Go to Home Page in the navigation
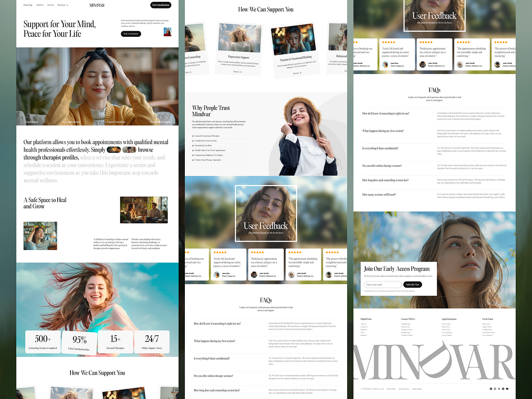The width and height of the screenshot is (532, 399). [28, 5]
